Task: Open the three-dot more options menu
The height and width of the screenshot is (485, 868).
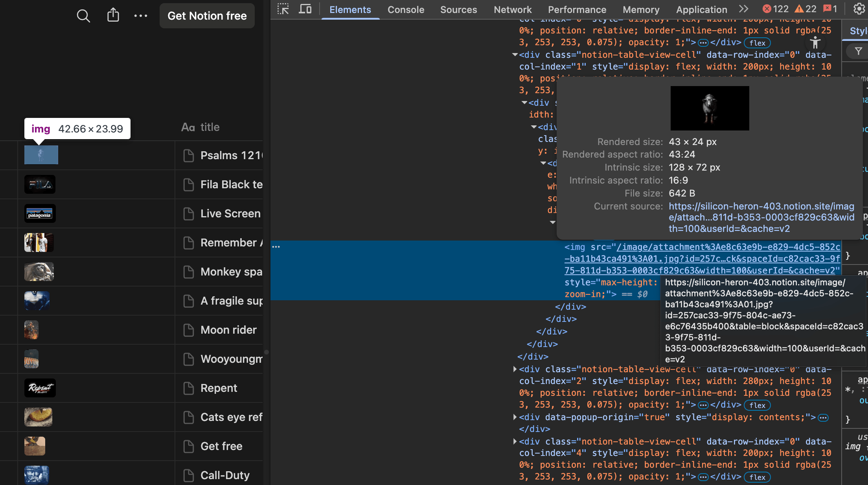Action: coord(140,16)
